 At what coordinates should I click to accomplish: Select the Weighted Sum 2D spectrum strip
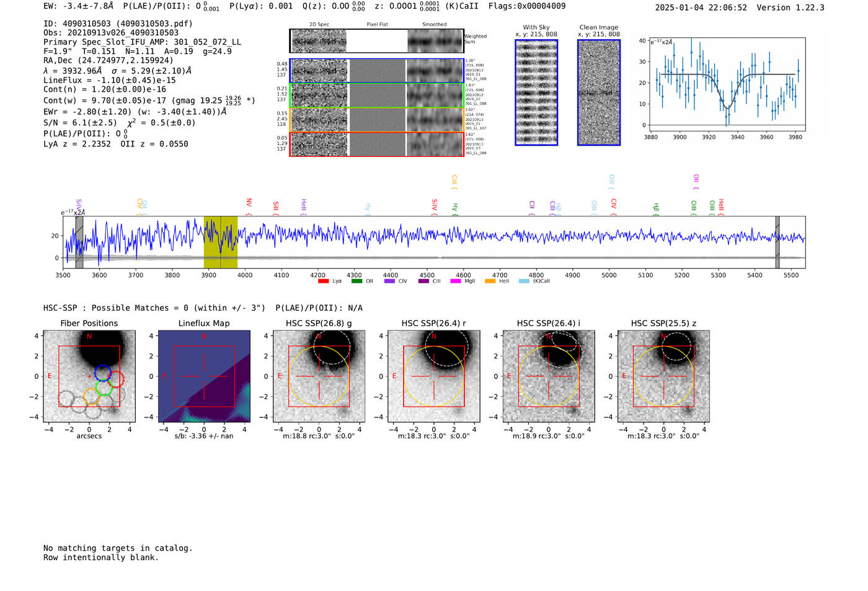(376, 41)
